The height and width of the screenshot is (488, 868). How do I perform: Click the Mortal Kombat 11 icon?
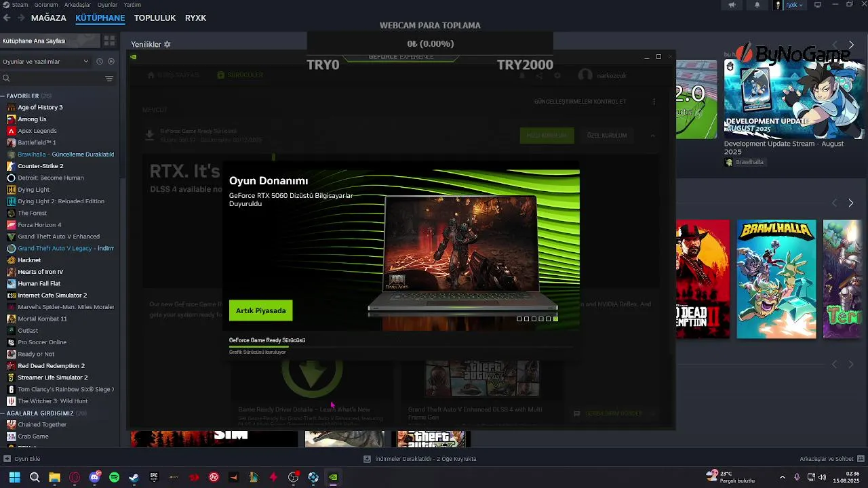coord(11,319)
